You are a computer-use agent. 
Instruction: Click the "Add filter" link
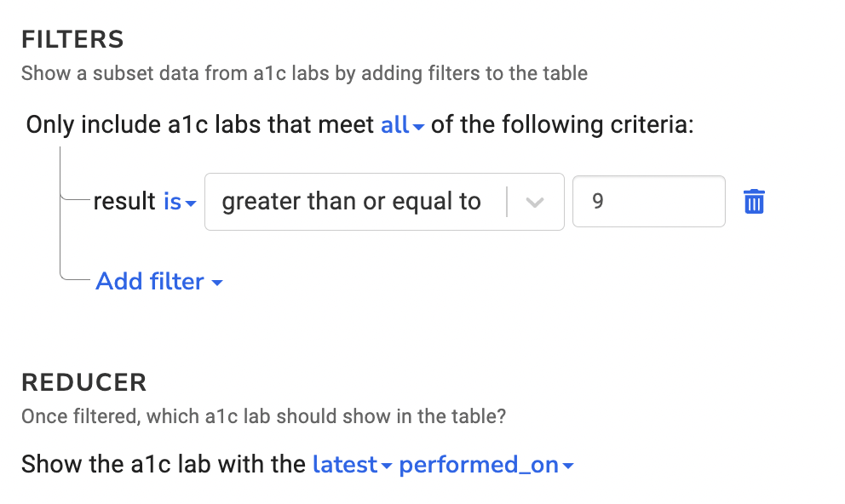[x=150, y=282]
